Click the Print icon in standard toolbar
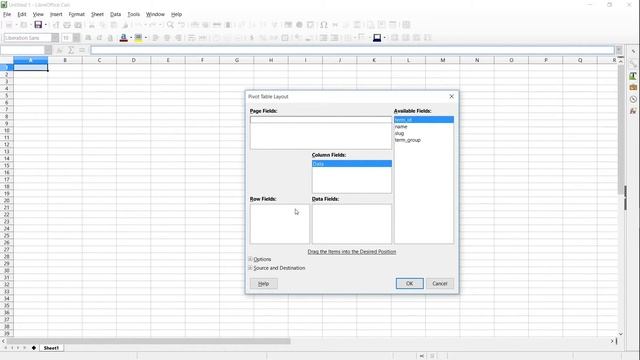The height and width of the screenshot is (360, 640). pos(67,25)
